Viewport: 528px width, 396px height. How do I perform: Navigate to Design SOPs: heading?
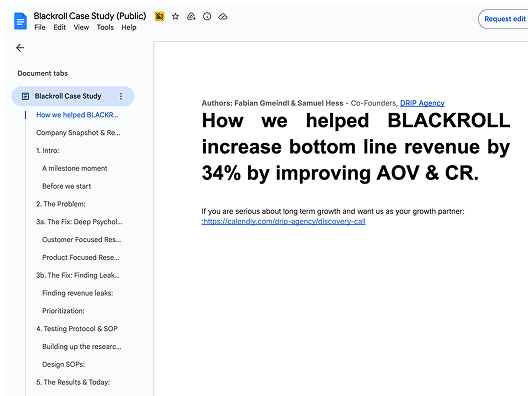click(63, 365)
